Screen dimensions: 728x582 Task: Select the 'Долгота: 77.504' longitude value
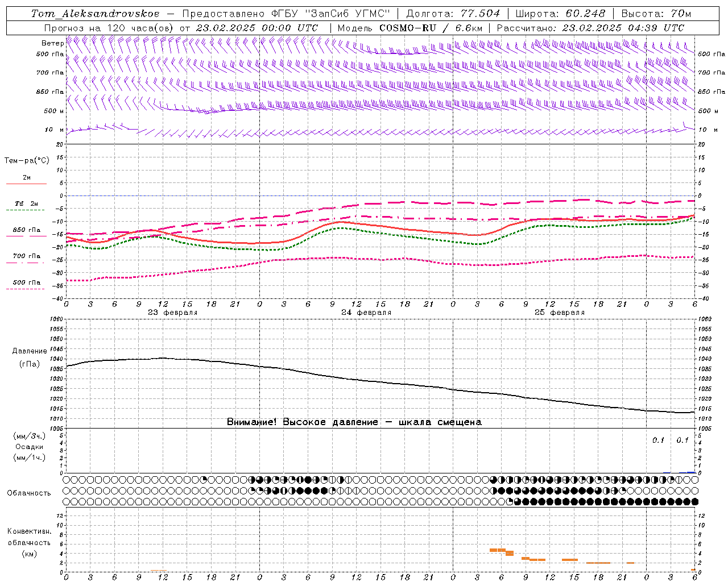point(453,14)
